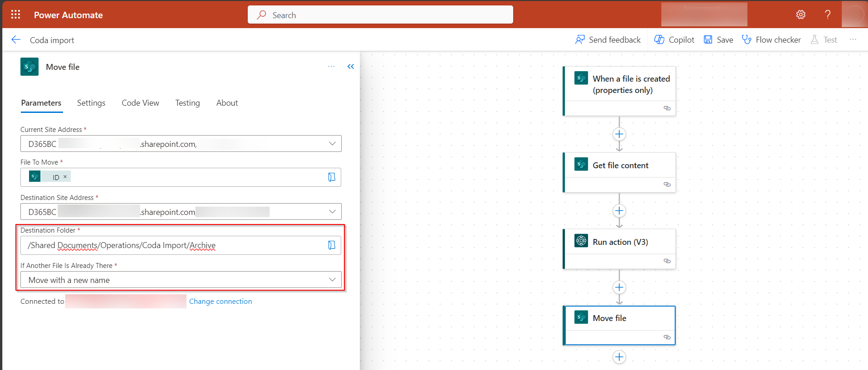The height and width of the screenshot is (370, 868).
Task: Open the app launcher waffle icon
Action: click(x=15, y=15)
